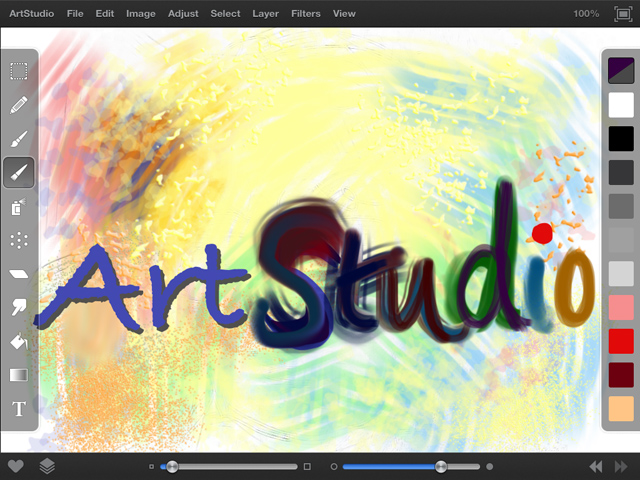Open the Edit menu

click(105, 14)
